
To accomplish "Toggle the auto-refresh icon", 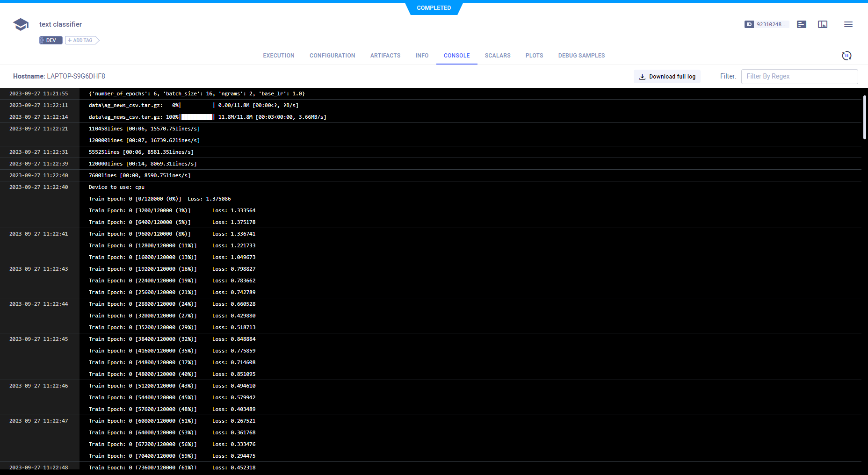I will (x=846, y=56).
